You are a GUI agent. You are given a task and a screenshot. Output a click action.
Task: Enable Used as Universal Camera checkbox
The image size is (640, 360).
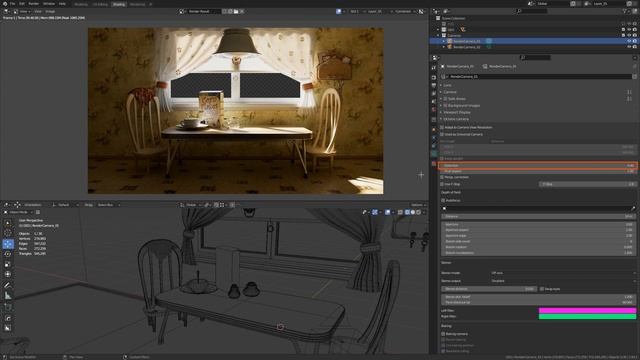pos(442,134)
